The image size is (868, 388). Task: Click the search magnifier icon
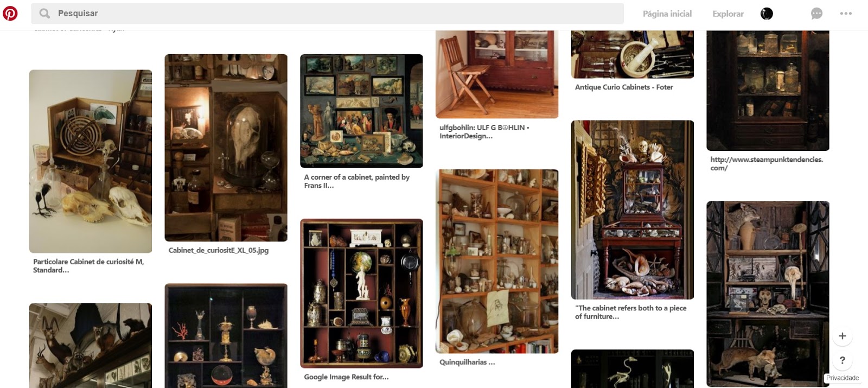click(44, 14)
